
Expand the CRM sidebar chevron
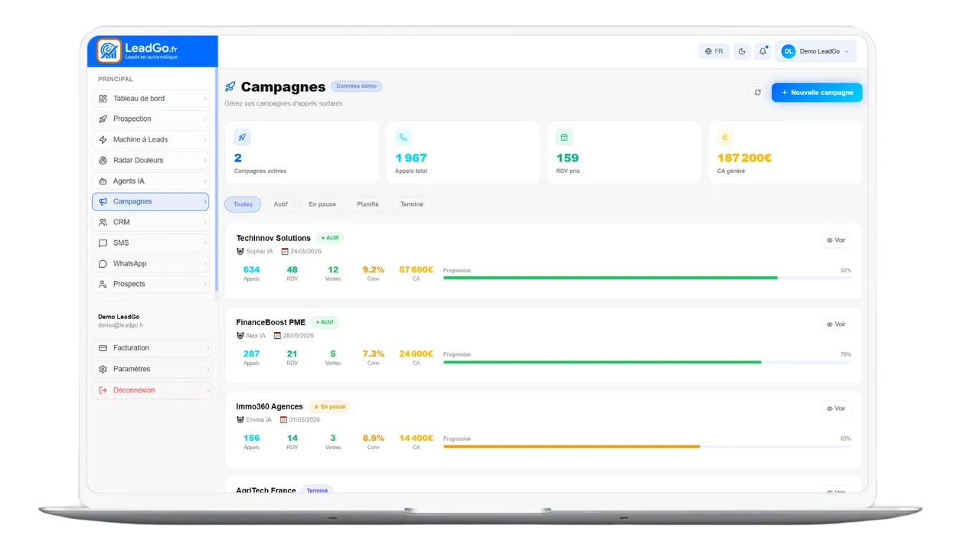[x=205, y=223]
